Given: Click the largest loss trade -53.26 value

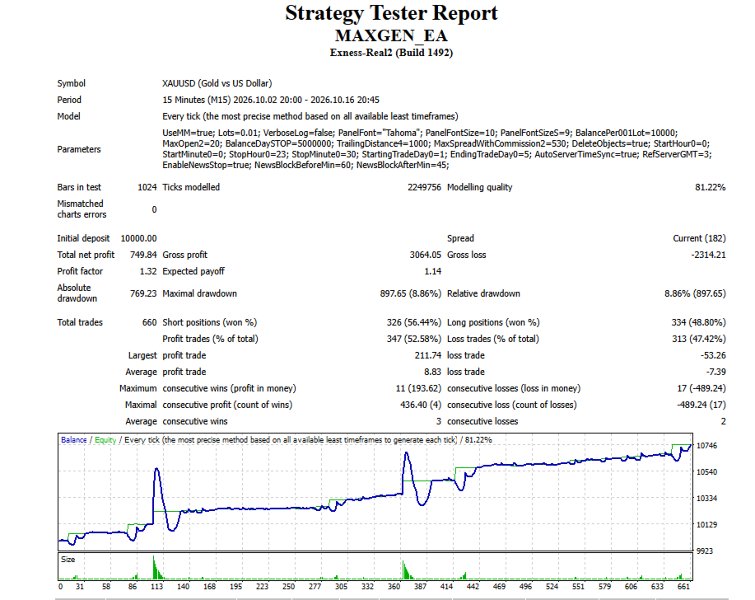Looking at the screenshot, I should point(713,355).
